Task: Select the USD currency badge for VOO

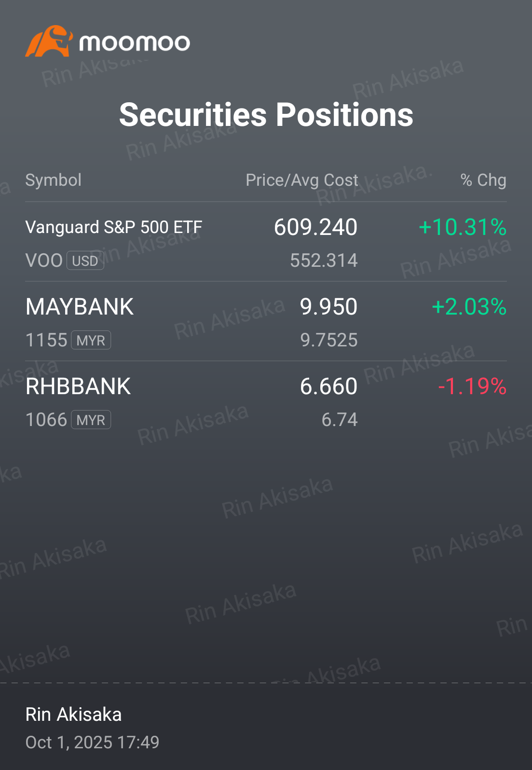Action: pyautogui.click(x=85, y=261)
